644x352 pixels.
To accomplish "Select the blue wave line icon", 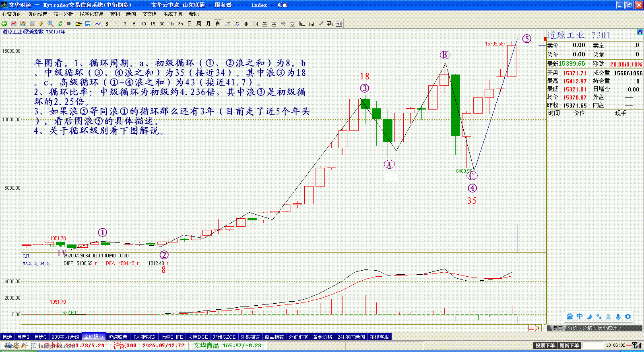I will coord(98,24).
